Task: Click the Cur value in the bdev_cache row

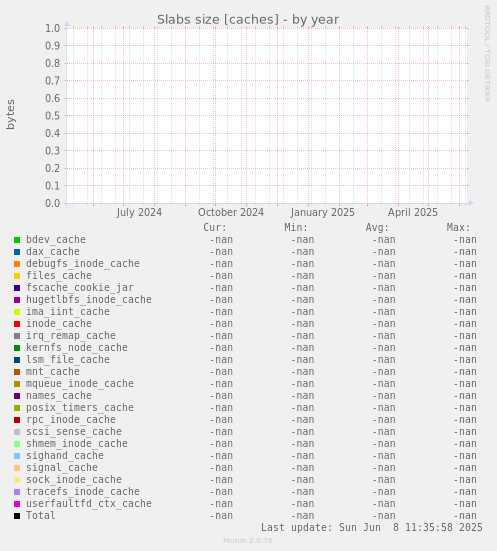Action: pyautogui.click(x=221, y=240)
